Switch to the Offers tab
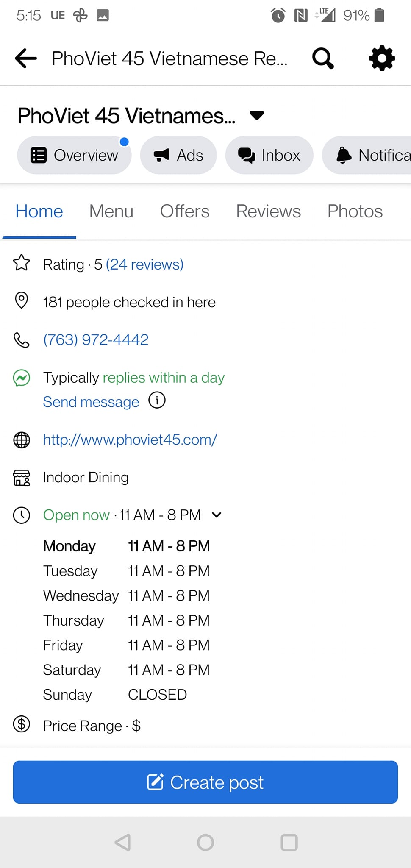Screen dimensions: 411x868 (x=185, y=211)
